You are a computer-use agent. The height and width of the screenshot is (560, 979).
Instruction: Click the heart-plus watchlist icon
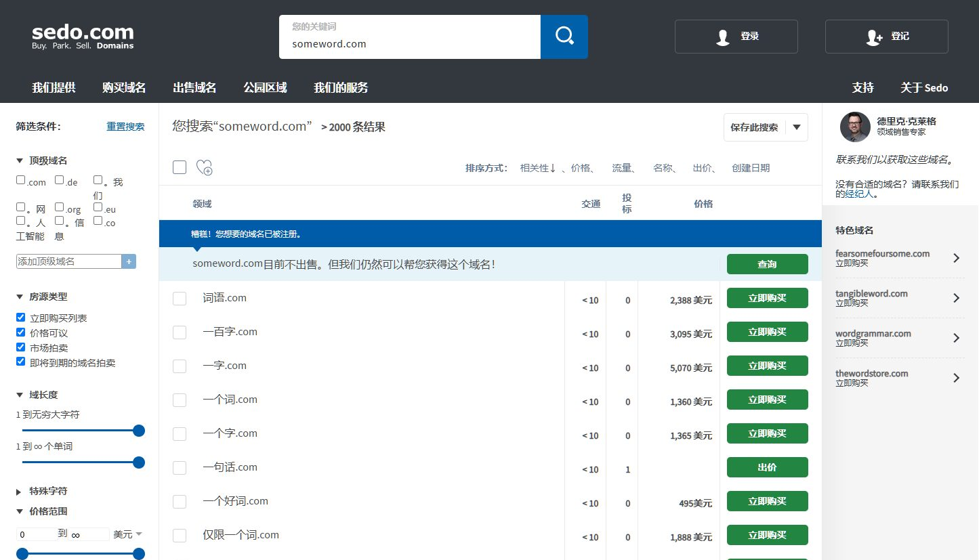click(204, 167)
